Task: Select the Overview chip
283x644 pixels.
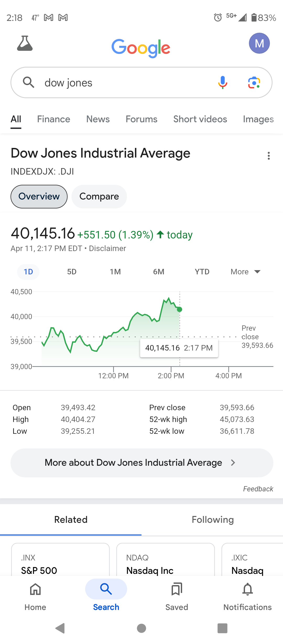Action: pos(39,197)
